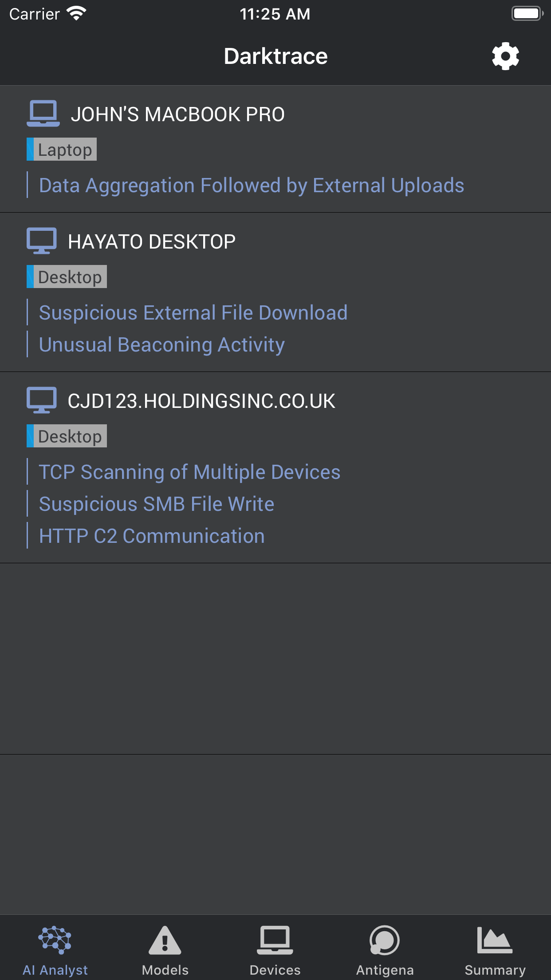
Task: Open Suspicious External File Download alert
Action: click(x=193, y=312)
